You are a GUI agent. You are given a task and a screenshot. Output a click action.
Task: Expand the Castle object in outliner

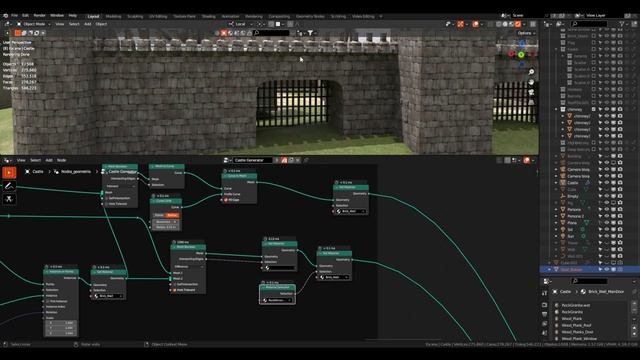coord(556,183)
